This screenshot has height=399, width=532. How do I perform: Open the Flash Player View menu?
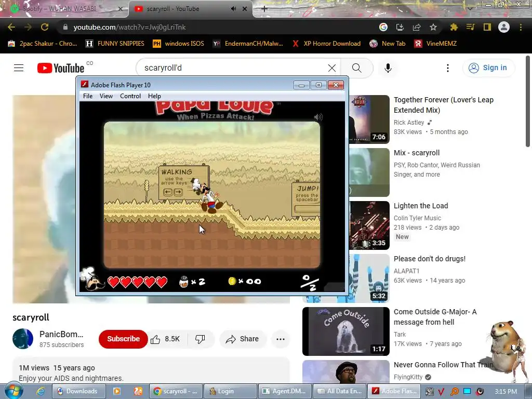(106, 96)
